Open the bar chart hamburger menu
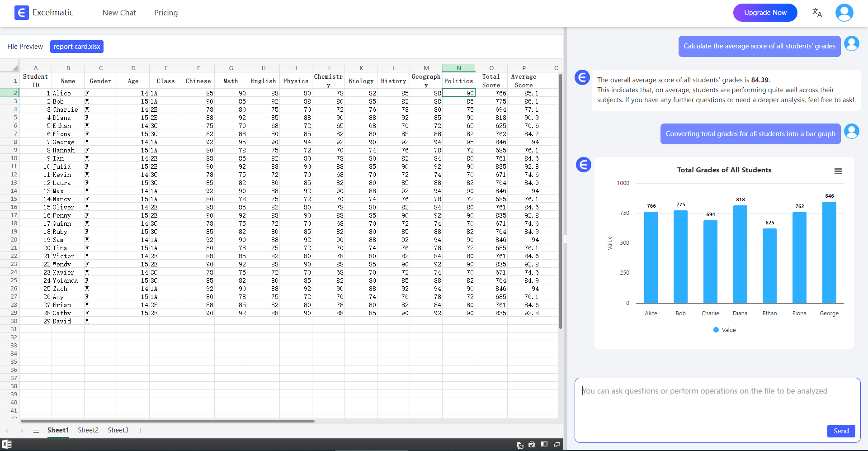 839,171
